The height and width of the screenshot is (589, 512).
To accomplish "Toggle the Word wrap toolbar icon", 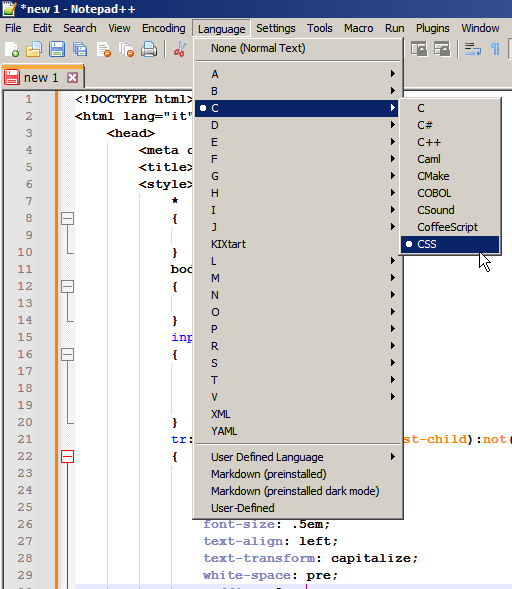I will click(473, 49).
